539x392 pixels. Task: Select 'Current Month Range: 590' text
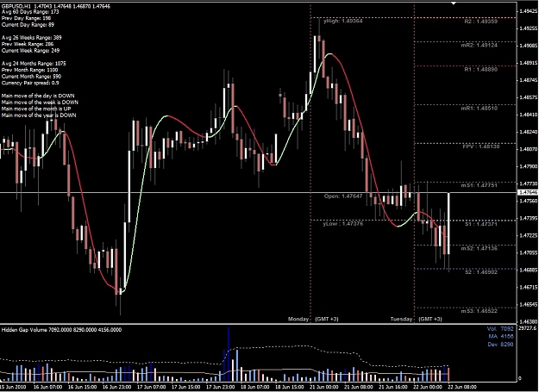pos(31,77)
